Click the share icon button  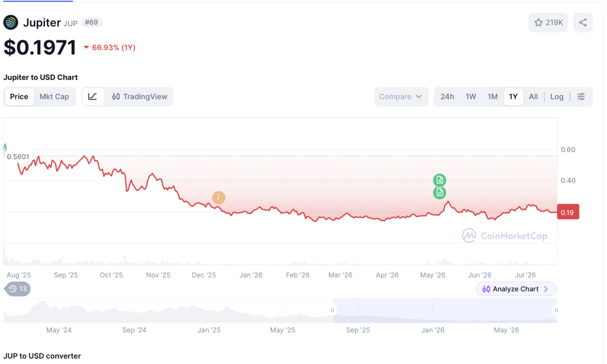coord(583,23)
